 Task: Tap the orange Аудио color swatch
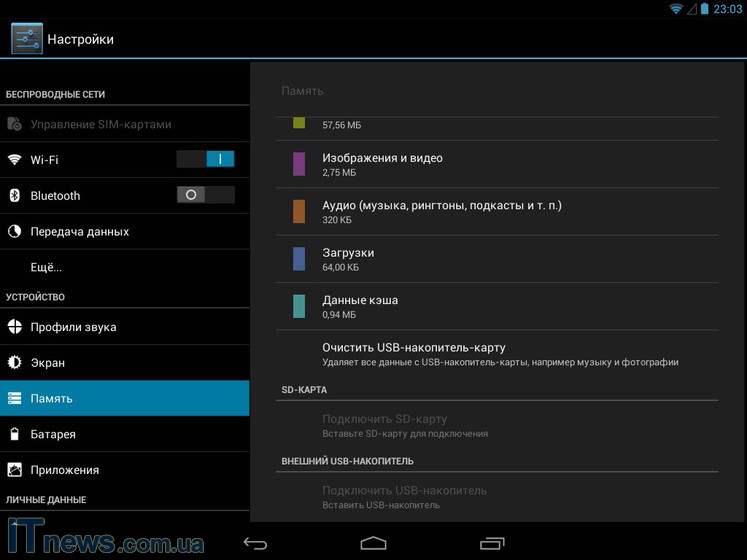coord(299,211)
